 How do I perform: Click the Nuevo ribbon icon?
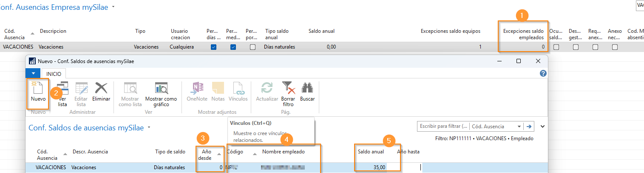coord(38,91)
